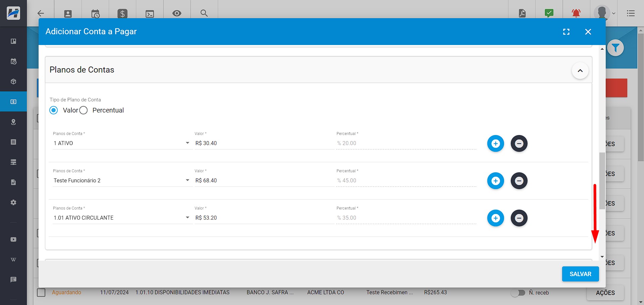The width and height of the screenshot is (644, 305).
Task: Enable the Ñ. receb toggle switch
Action: pyautogui.click(x=518, y=293)
